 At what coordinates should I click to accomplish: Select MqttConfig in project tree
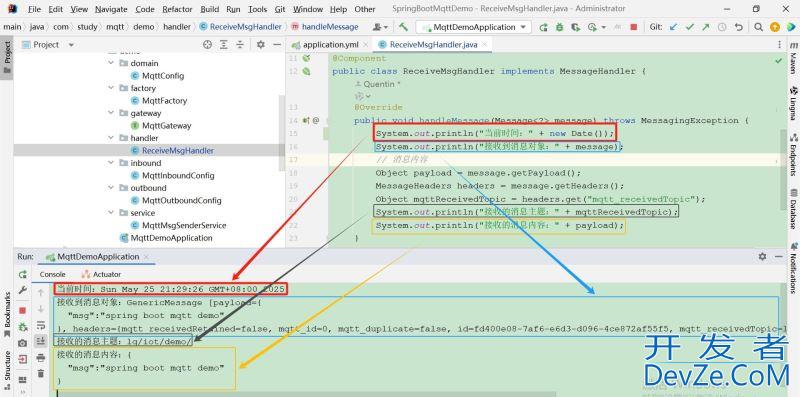pos(158,76)
